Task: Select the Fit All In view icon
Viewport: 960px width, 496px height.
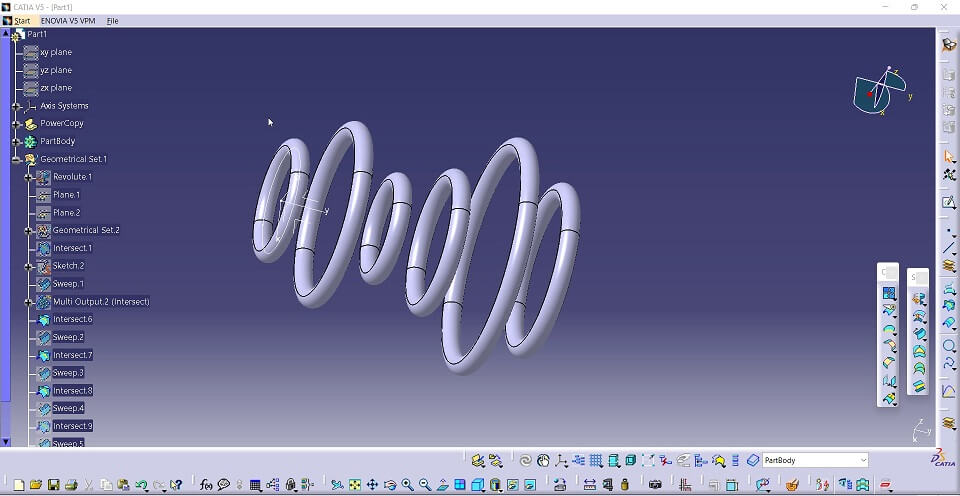Action: [x=354, y=485]
